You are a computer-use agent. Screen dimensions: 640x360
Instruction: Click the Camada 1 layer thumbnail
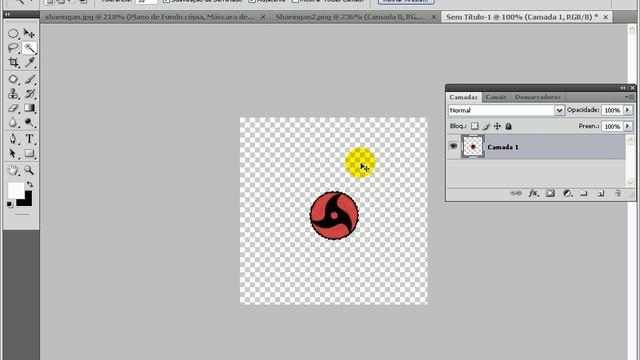473,147
